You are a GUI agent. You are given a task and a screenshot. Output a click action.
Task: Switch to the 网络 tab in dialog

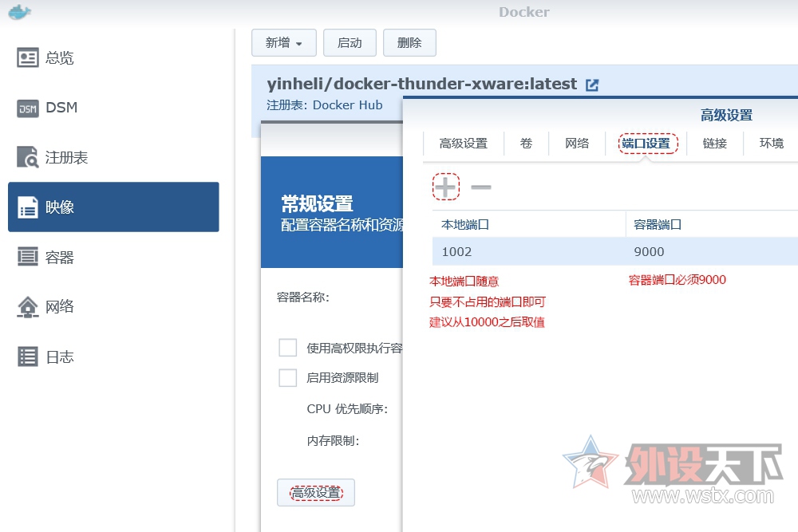click(x=577, y=144)
